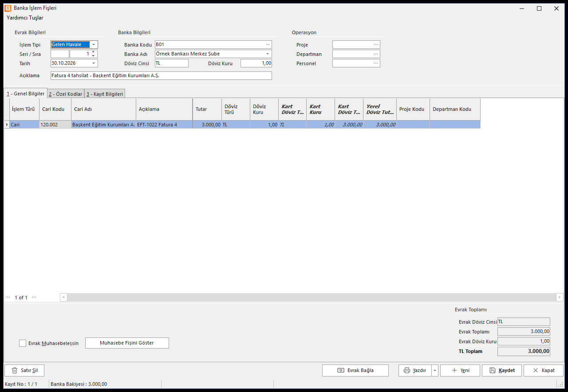The height and width of the screenshot is (392, 568).
Task: Select the cell containing 120.002
Action: (55, 125)
